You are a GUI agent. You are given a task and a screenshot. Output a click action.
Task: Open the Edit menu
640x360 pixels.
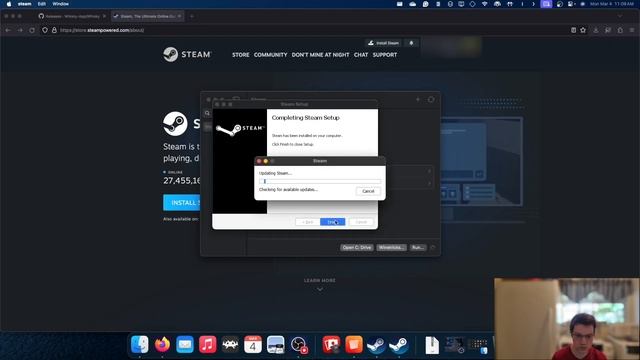pyautogui.click(x=42, y=4)
